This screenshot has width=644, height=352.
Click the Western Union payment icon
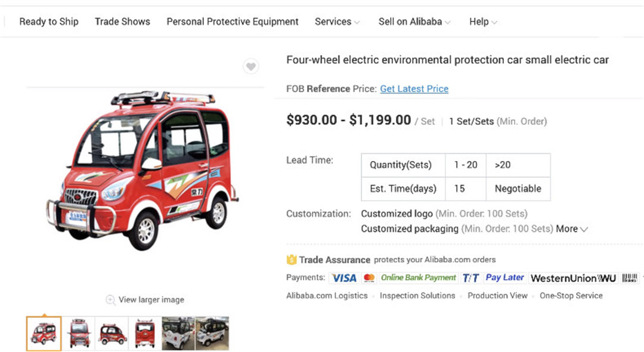pyautogui.click(x=572, y=278)
